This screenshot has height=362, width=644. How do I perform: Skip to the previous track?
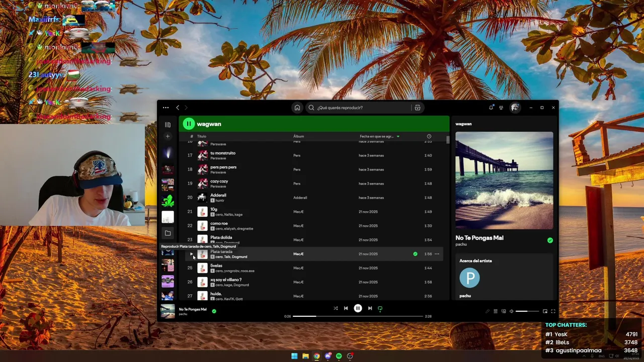point(346,308)
